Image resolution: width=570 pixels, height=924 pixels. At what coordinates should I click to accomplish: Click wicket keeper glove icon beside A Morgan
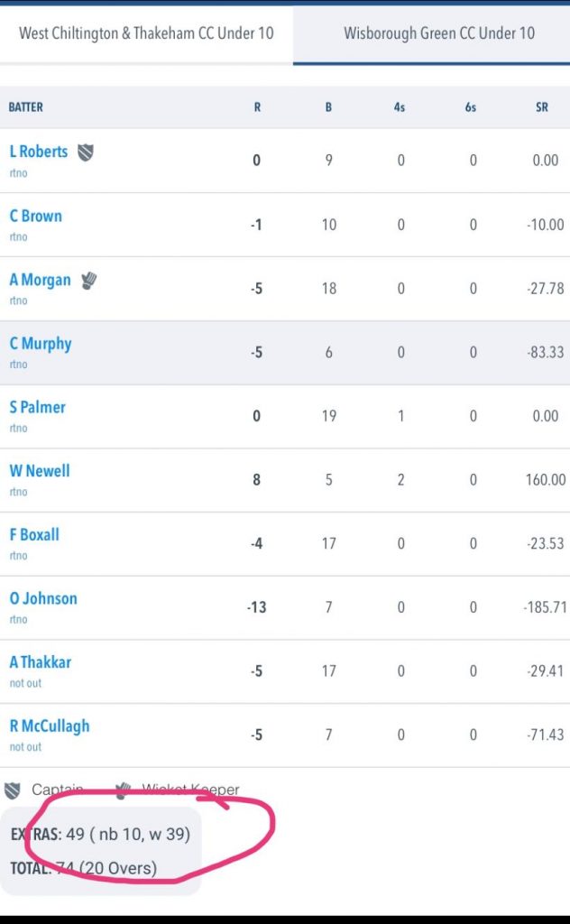click(88, 280)
